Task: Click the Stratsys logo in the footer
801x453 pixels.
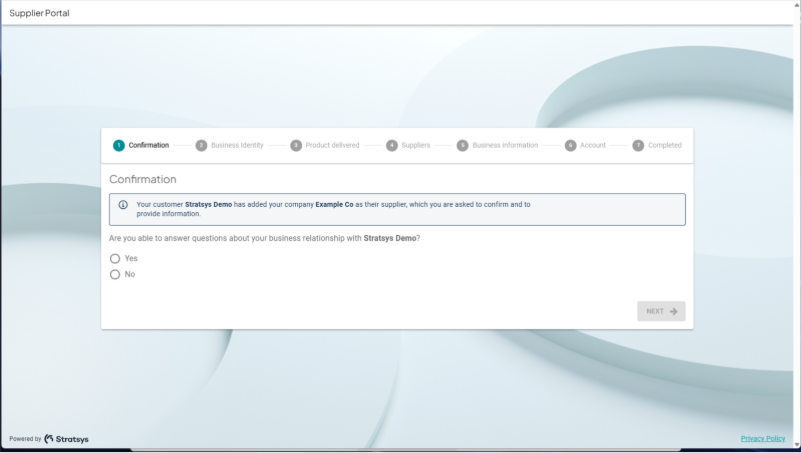Action: (66, 439)
